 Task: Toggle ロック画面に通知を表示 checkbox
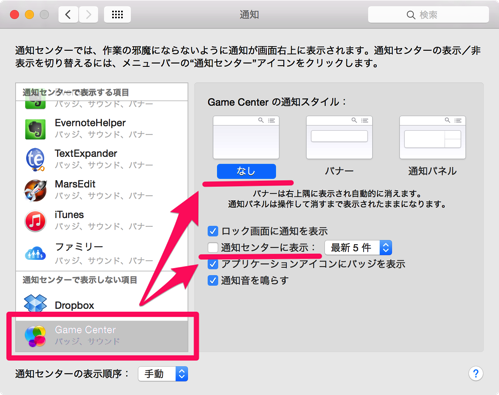(213, 231)
